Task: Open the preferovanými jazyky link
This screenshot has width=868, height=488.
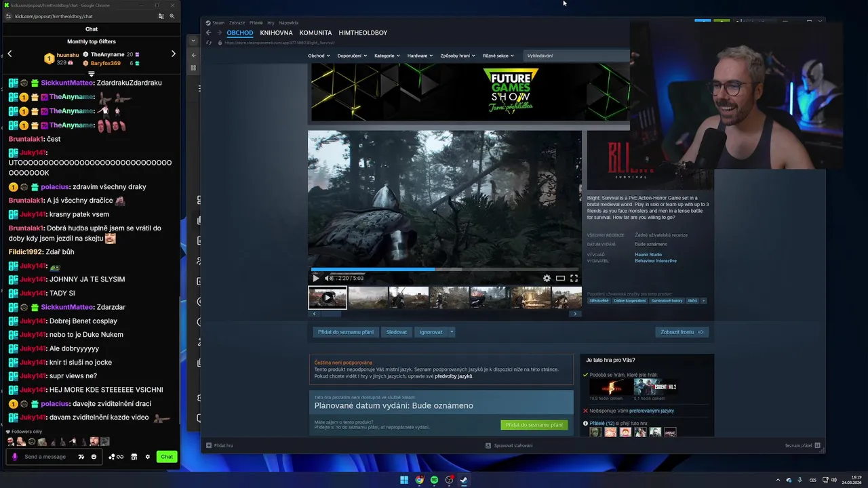Action: pos(652,411)
